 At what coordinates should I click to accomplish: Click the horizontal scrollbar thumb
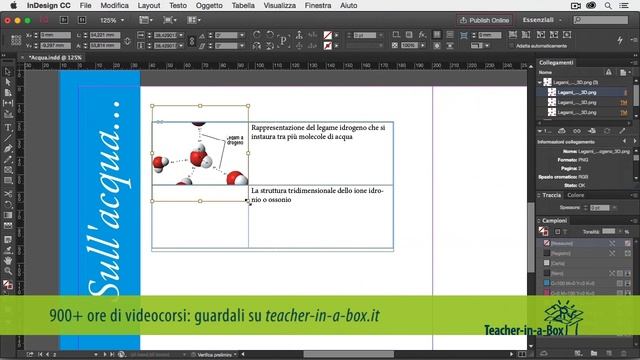click(349, 354)
